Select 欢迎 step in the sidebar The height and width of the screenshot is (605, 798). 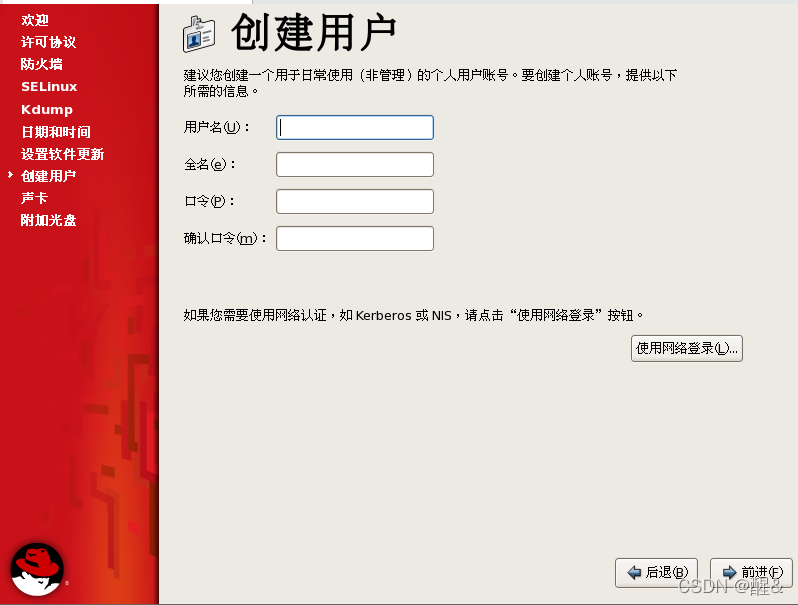[35, 20]
